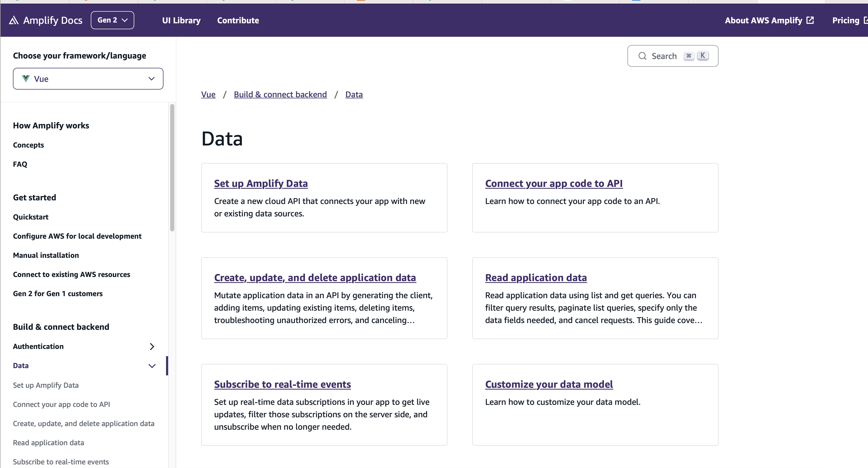This screenshot has height=468, width=868.
Task: Expand the Authentication section chevron
Action: tap(152, 347)
